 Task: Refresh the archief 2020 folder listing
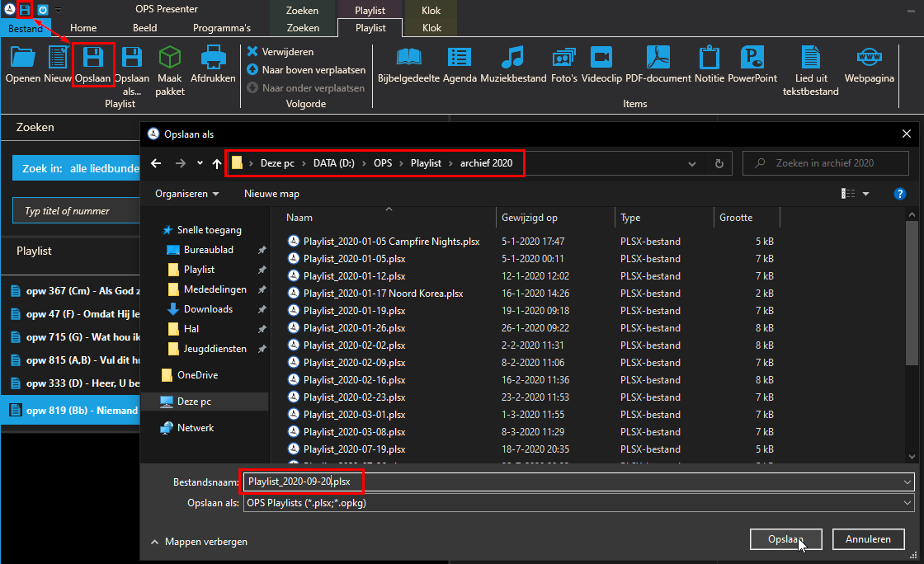tap(719, 163)
